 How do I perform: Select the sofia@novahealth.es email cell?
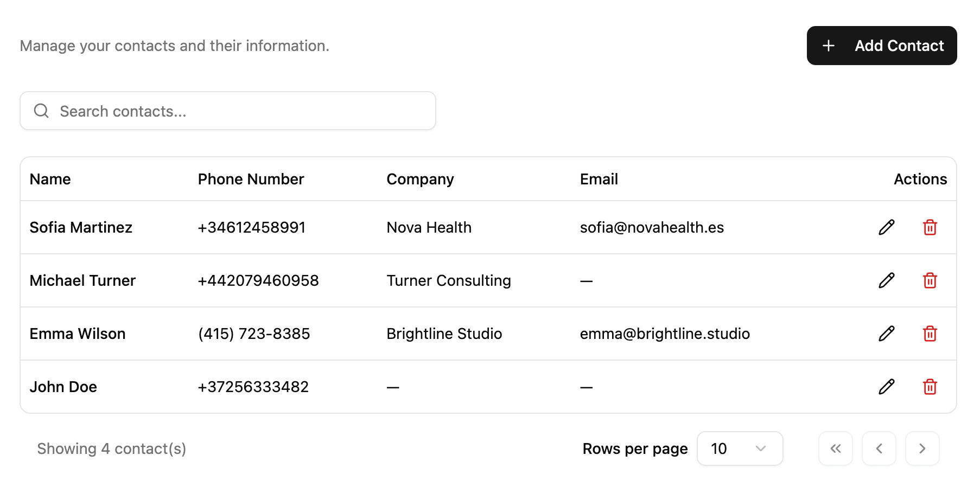(652, 228)
